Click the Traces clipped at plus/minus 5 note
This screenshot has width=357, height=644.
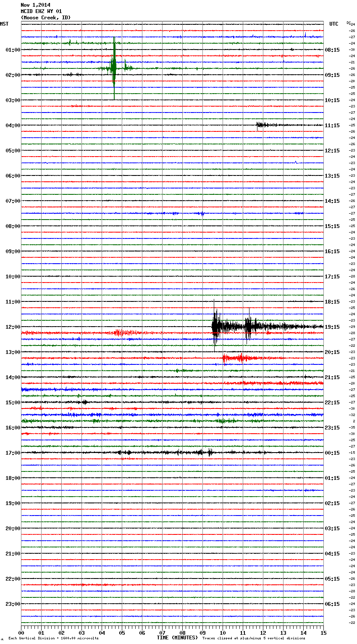coord(254,639)
